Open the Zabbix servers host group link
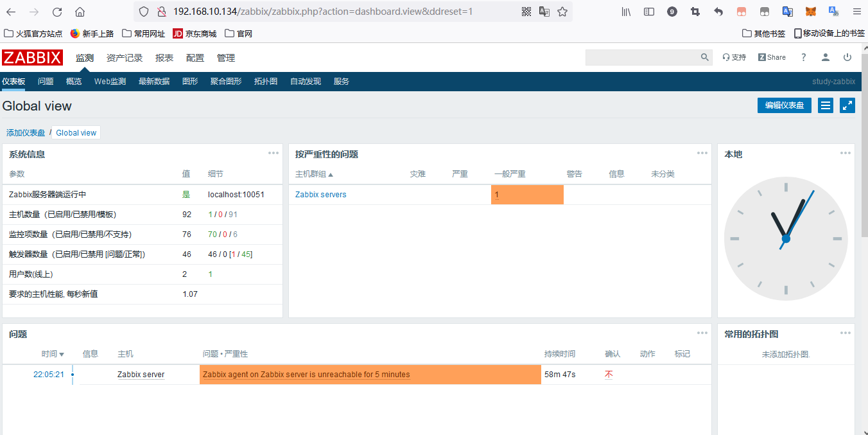868x435 pixels. [320, 195]
